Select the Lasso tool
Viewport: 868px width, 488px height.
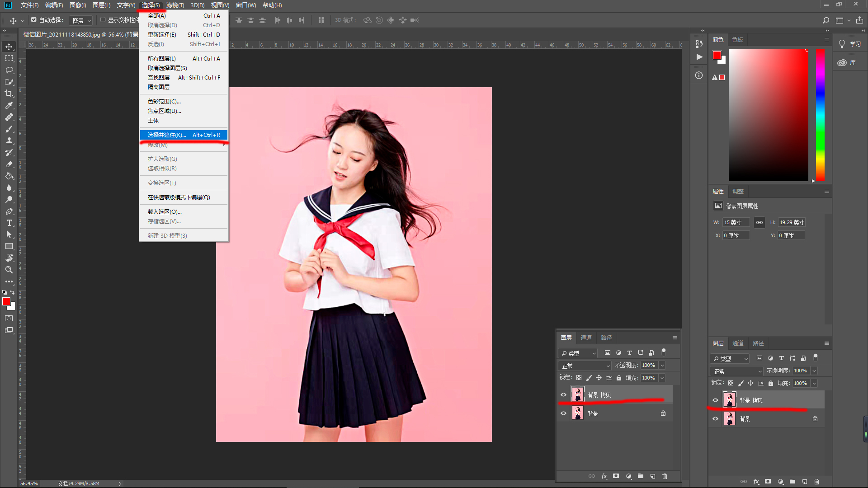pos(9,70)
